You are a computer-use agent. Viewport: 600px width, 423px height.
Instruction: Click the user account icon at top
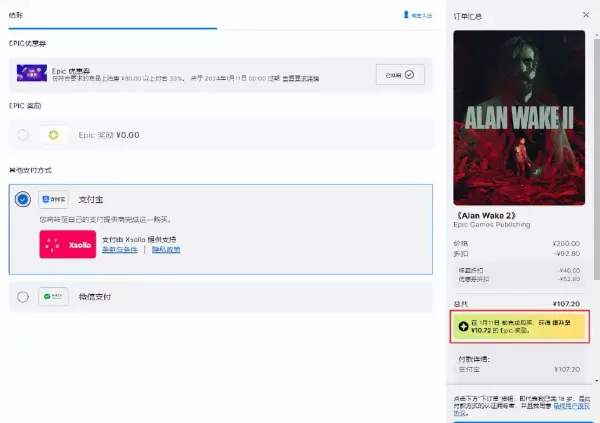(406, 15)
